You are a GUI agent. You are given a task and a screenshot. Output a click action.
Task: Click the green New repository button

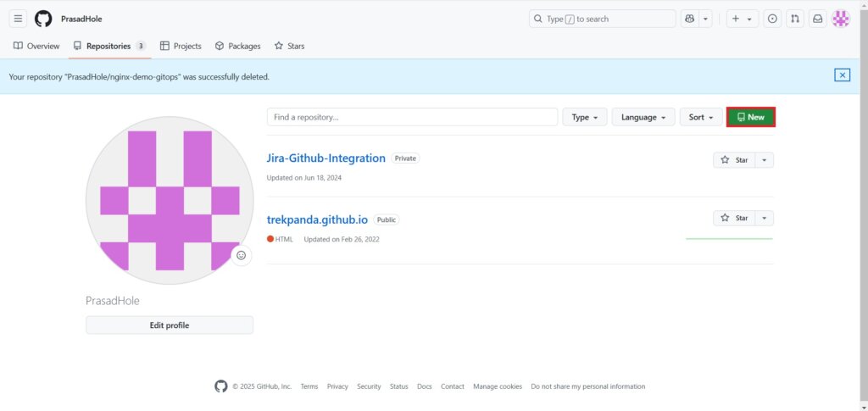coord(751,117)
